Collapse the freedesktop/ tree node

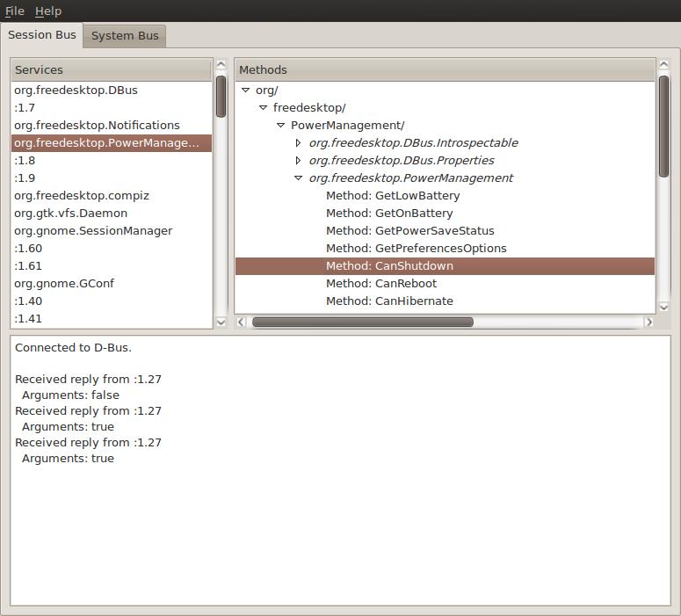(x=264, y=108)
